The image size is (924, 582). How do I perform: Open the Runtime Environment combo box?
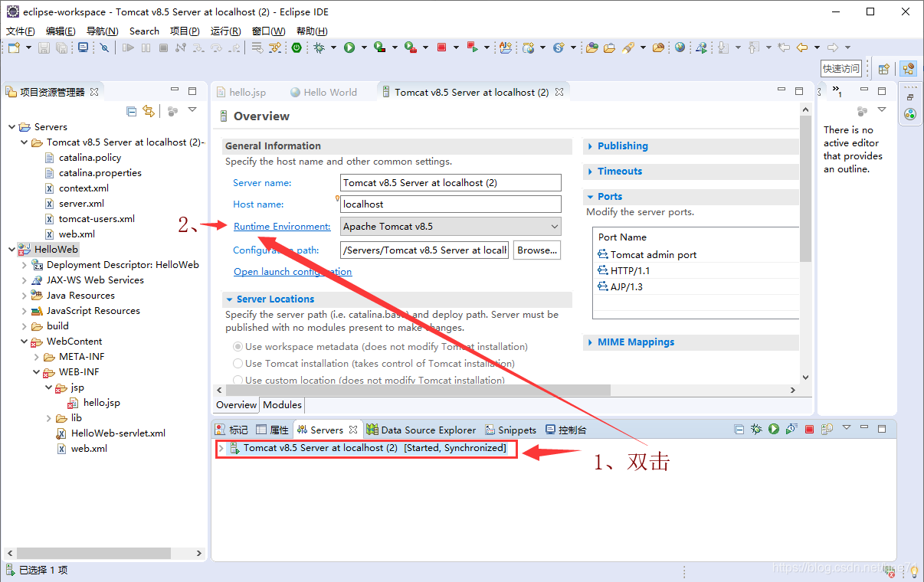451,227
